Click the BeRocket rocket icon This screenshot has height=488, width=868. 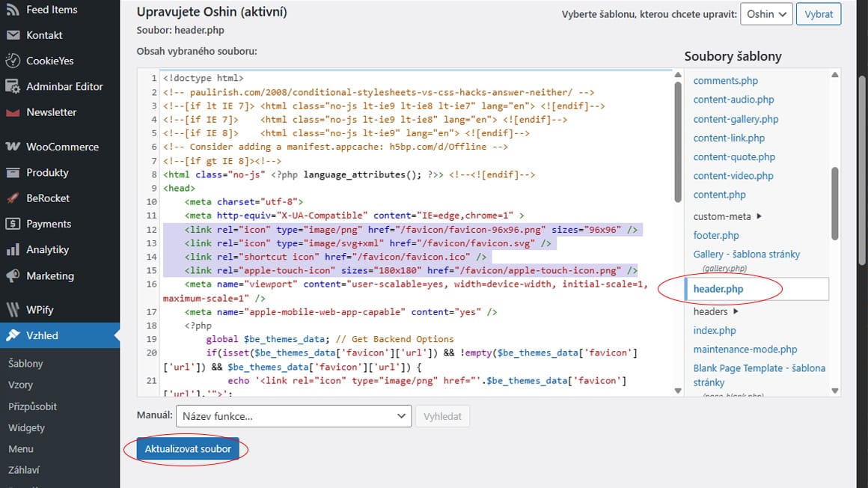click(13, 198)
